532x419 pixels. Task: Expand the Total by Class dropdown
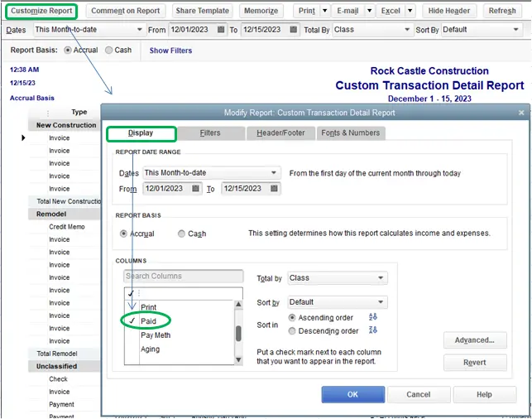tap(381, 278)
